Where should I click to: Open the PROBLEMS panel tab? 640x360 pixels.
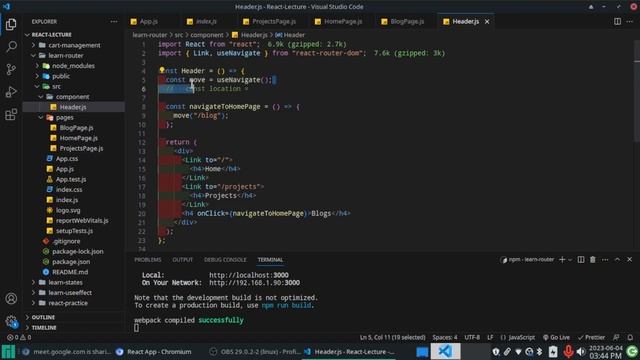(148, 260)
